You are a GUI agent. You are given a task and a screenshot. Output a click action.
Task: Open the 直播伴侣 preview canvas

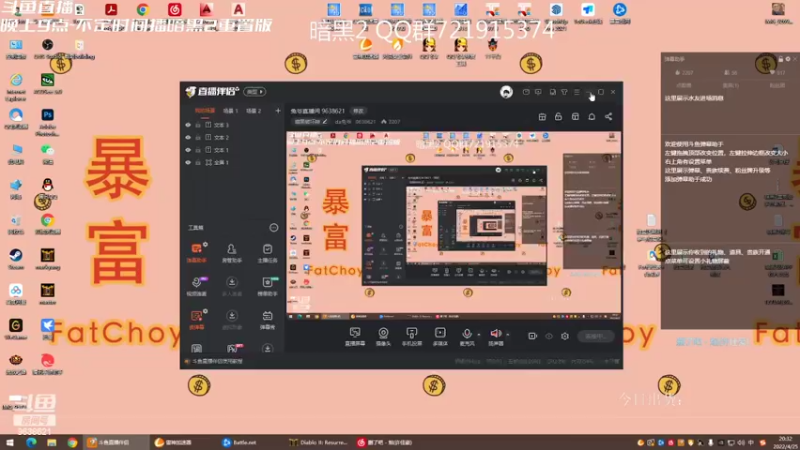[x=454, y=226]
